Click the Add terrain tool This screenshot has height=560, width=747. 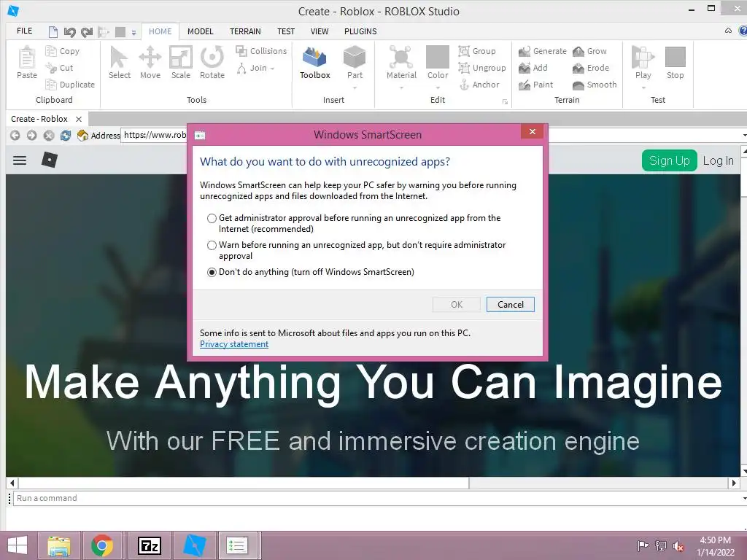(x=533, y=68)
